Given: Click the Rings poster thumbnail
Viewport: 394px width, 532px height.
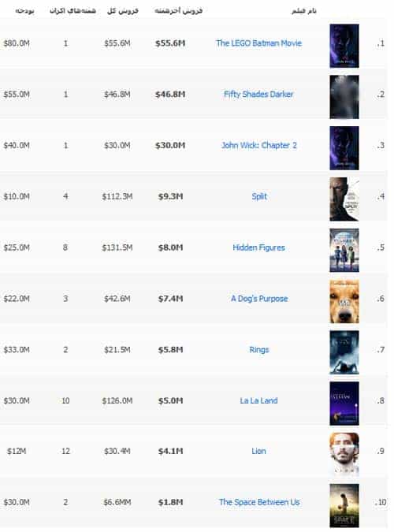Looking at the screenshot, I should pyautogui.click(x=344, y=352).
